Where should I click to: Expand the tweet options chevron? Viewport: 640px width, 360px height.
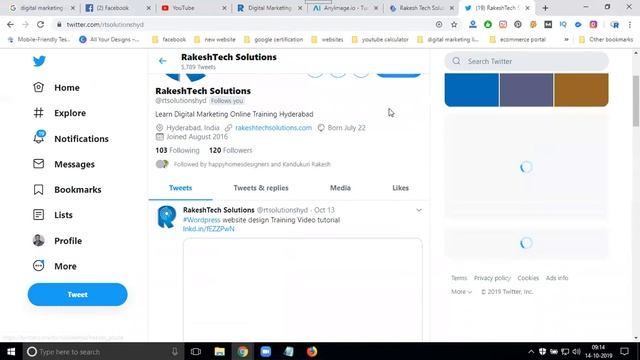(419, 210)
